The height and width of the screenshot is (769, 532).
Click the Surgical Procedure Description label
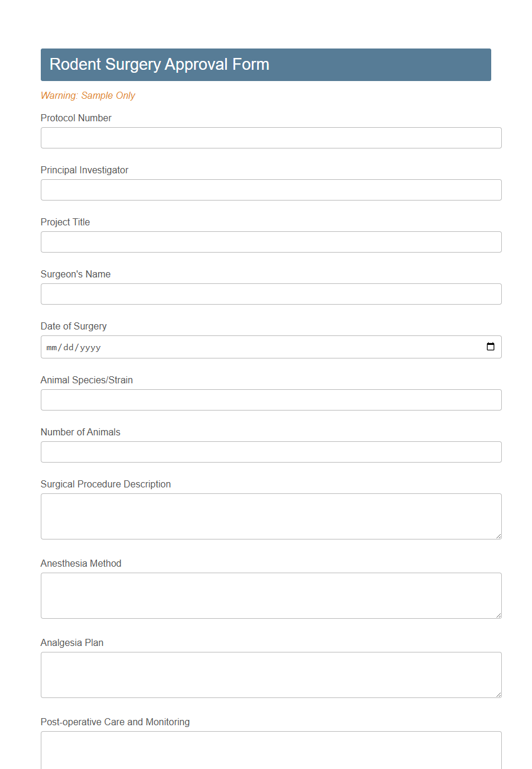pyautogui.click(x=105, y=484)
